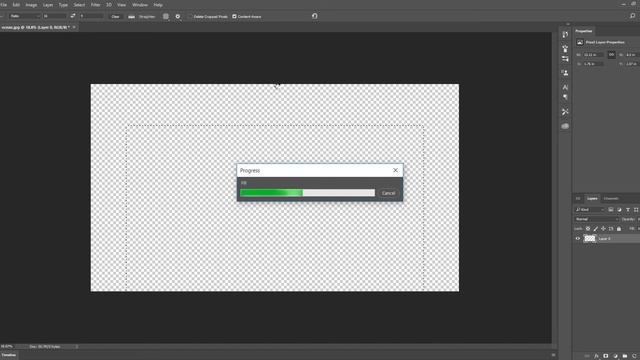
Task: Select the Layer 0 thumbnail
Action: pyautogui.click(x=590, y=238)
